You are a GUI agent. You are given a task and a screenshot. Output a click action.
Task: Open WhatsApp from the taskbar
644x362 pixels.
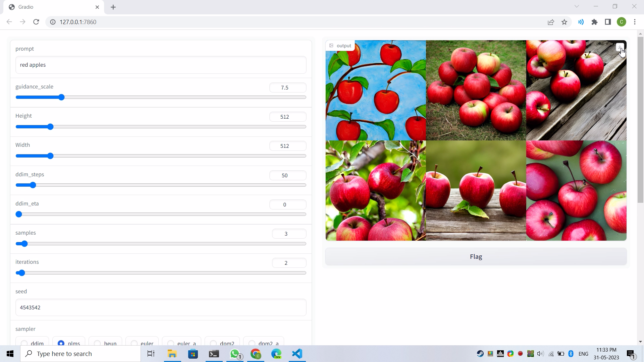coord(235,354)
